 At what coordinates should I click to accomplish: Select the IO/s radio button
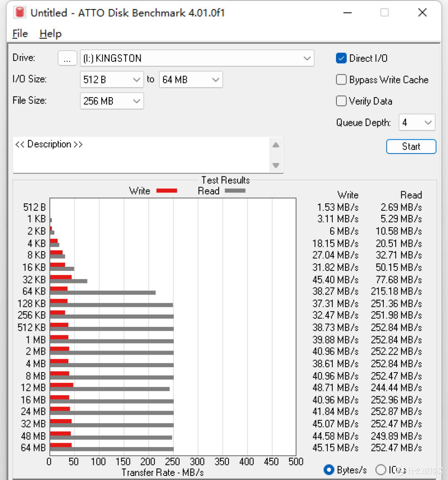tap(380, 470)
